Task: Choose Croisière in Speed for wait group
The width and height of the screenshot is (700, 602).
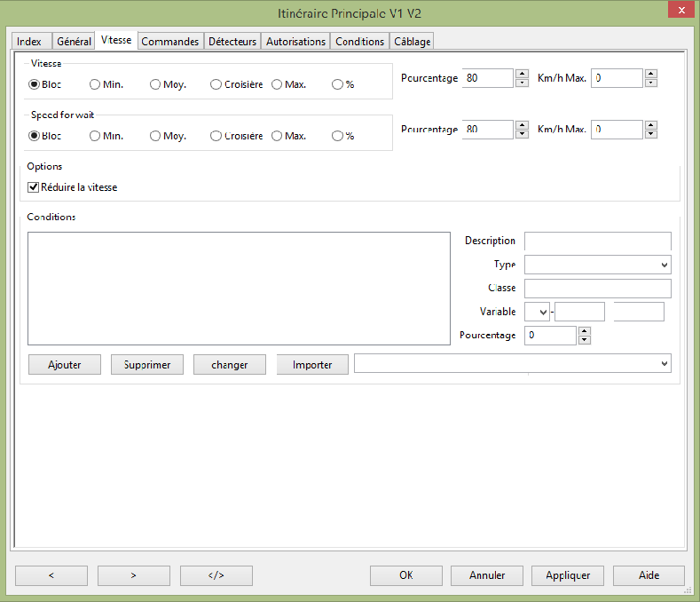Action: (x=216, y=137)
